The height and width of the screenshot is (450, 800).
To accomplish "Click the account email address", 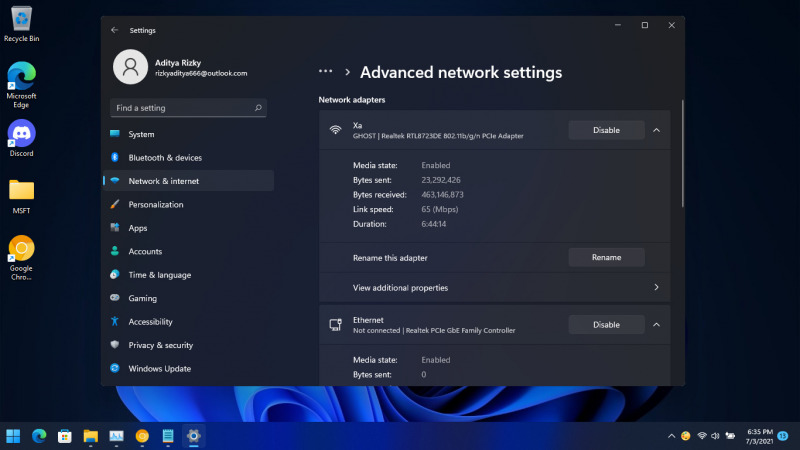I will point(201,73).
